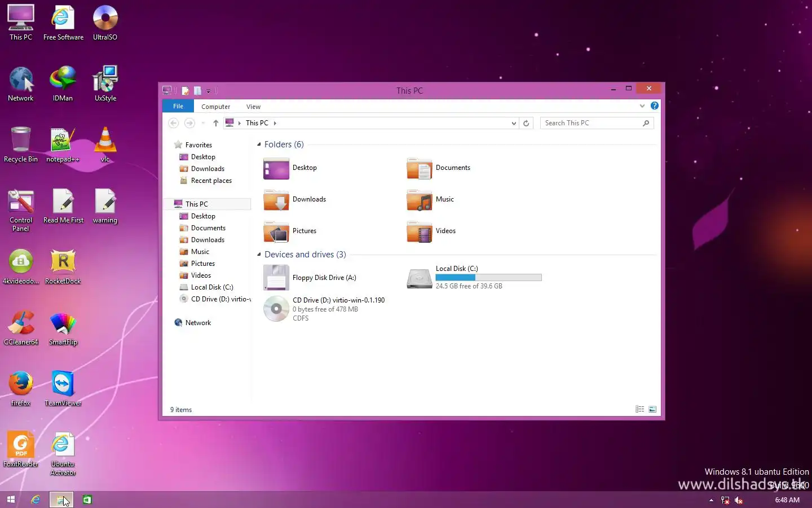The height and width of the screenshot is (508, 812).
Task: Collapse the Devices and drives (3) group
Action: 259,255
